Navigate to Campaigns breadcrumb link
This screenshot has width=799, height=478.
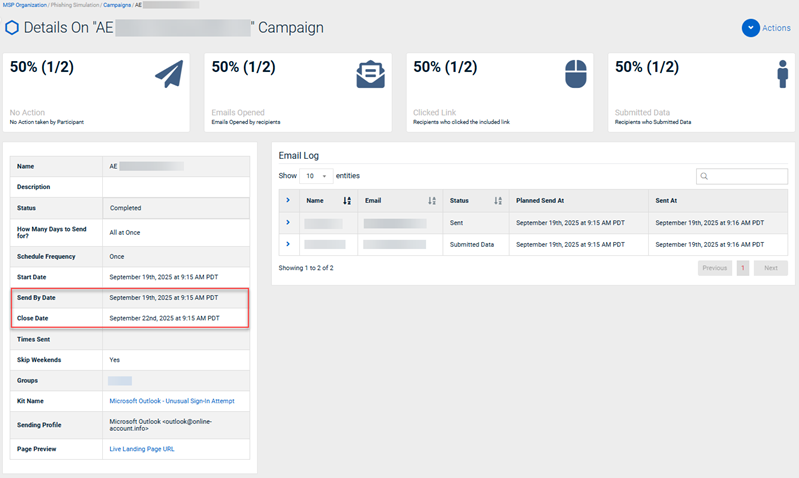coord(117,5)
